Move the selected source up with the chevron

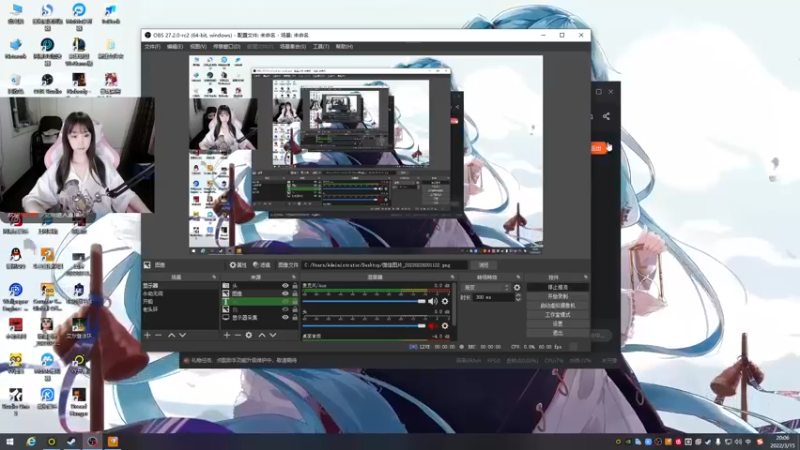click(262, 335)
